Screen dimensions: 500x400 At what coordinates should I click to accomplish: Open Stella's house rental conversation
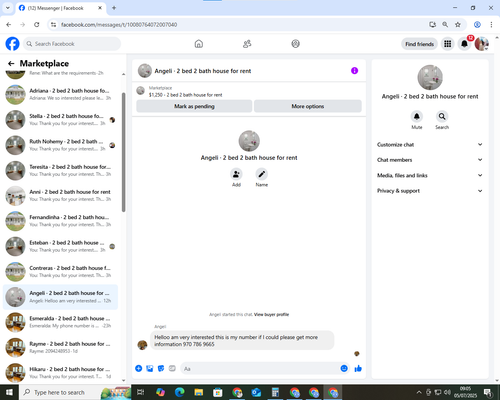[60, 120]
